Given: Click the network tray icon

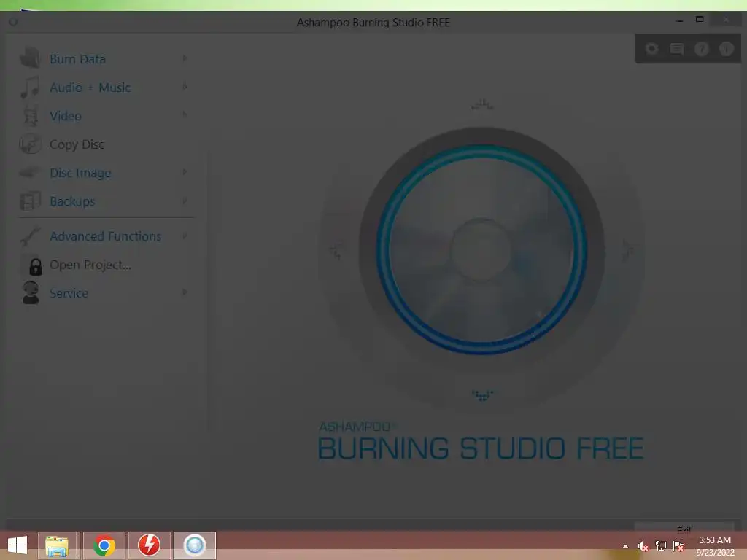Looking at the screenshot, I should pyautogui.click(x=660, y=546).
